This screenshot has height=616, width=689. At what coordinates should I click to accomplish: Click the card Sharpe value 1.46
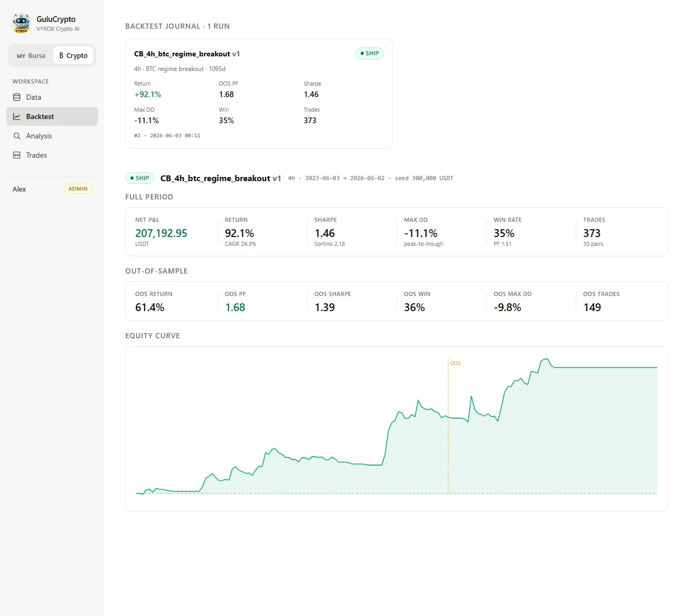(311, 94)
